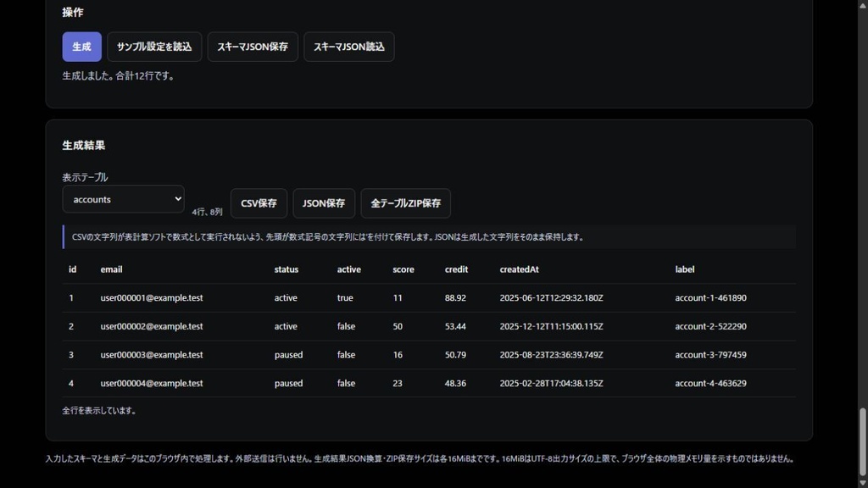Click timestamp 2025-12-12T11:15:00.115Z

click(x=551, y=326)
